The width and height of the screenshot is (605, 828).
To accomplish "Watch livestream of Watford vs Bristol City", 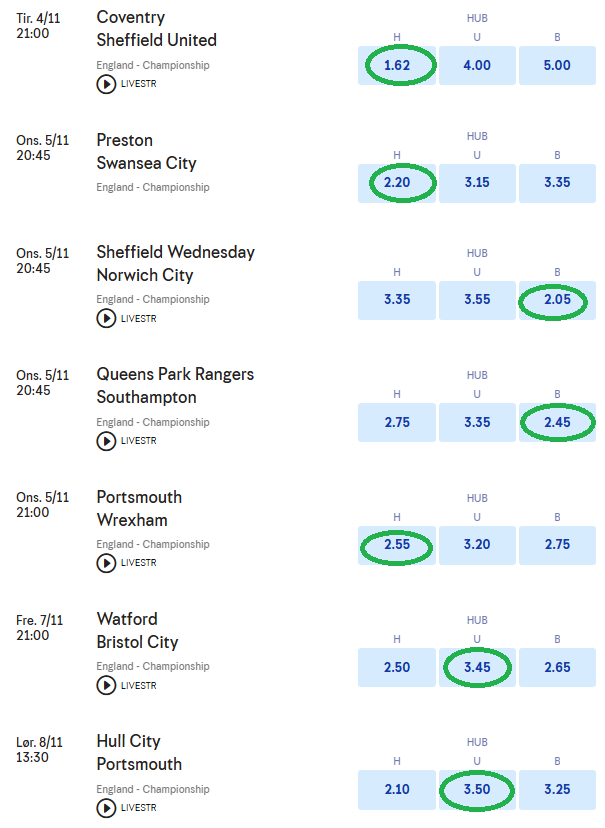I will [106, 685].
